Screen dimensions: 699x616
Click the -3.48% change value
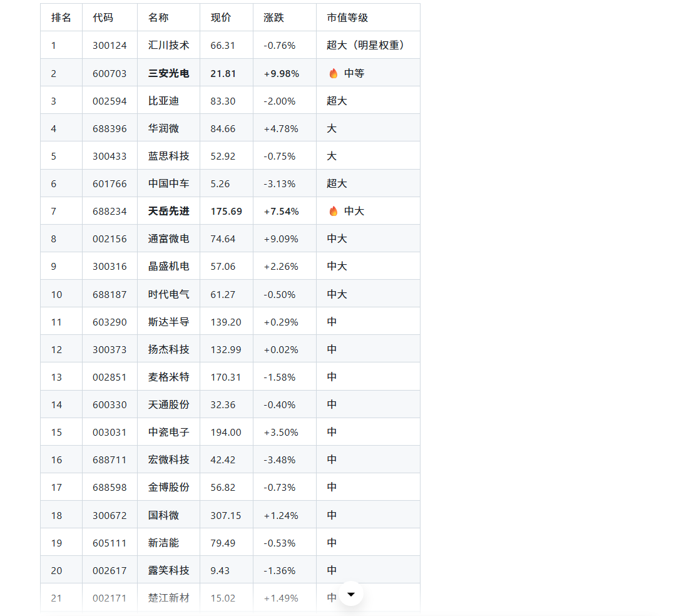point(280,460)
